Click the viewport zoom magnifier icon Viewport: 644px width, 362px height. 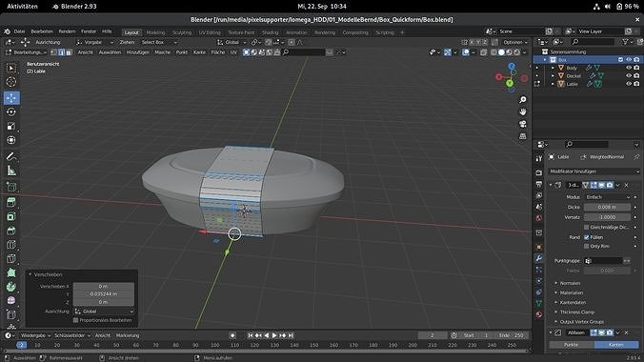[x=522, y=100]
